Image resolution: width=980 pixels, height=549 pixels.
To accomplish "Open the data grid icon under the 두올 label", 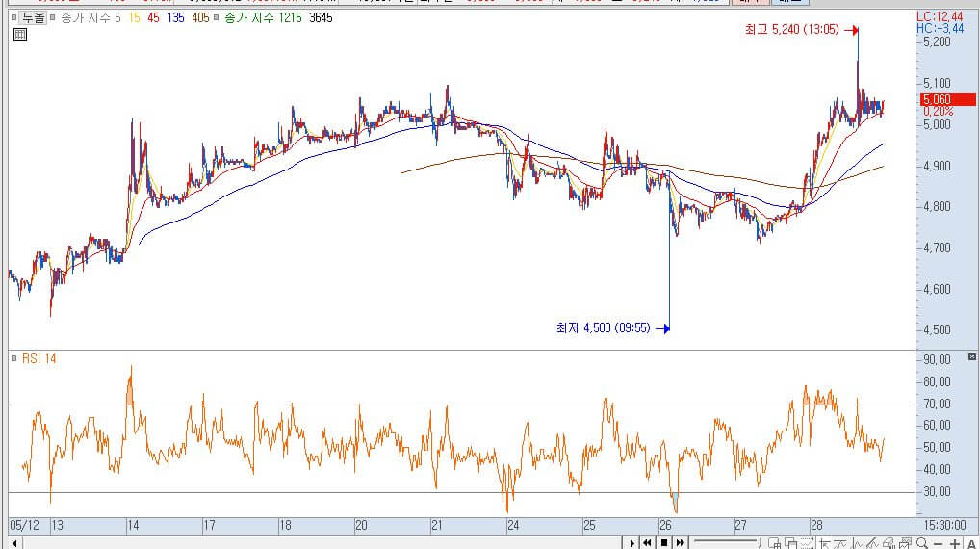I will tap(20, 35).
